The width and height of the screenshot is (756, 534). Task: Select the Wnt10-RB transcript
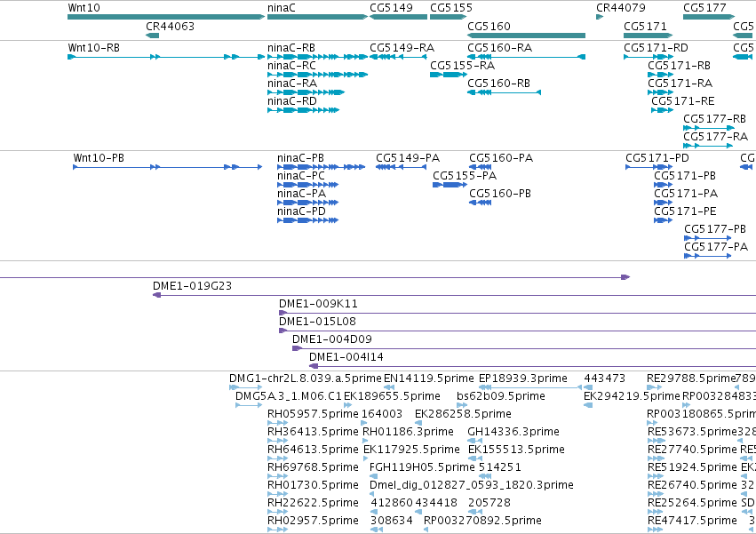[x=166, y=57]
